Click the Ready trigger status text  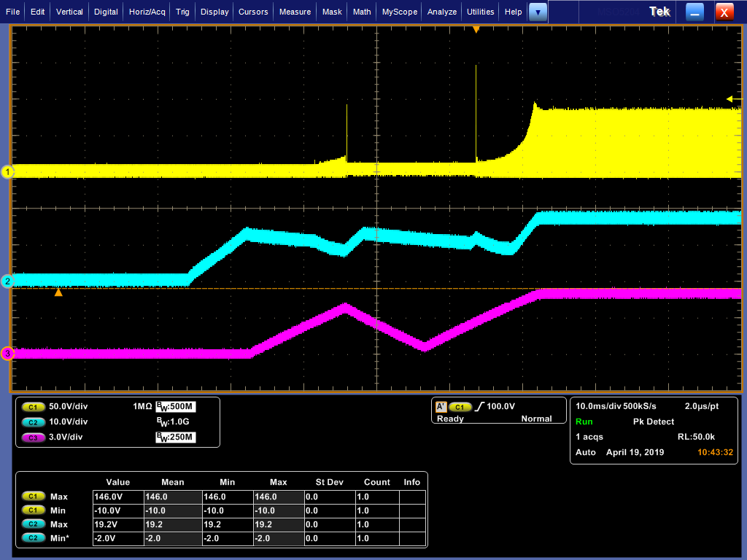tap(450, 419)
